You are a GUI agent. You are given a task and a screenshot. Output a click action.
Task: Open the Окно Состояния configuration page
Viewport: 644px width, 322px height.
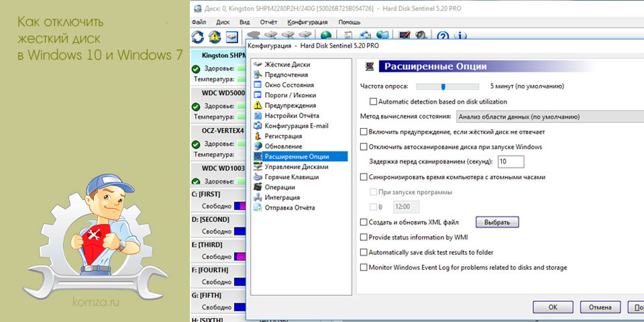tap(289, 85)
